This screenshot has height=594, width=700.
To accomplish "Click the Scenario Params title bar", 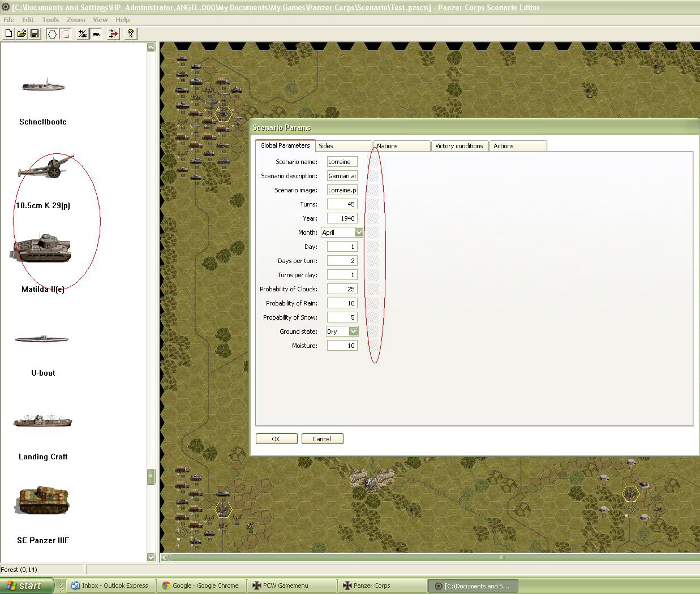I will 474,127.
